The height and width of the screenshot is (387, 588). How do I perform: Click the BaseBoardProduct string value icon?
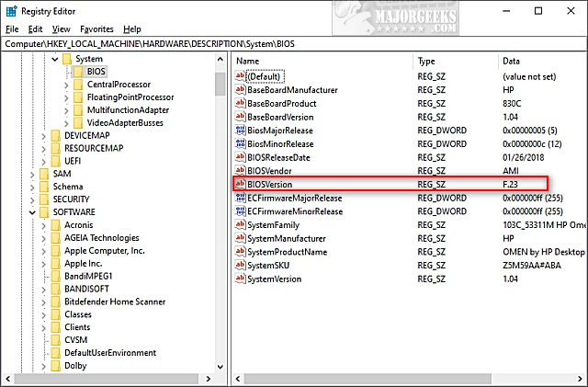(240, 103)
